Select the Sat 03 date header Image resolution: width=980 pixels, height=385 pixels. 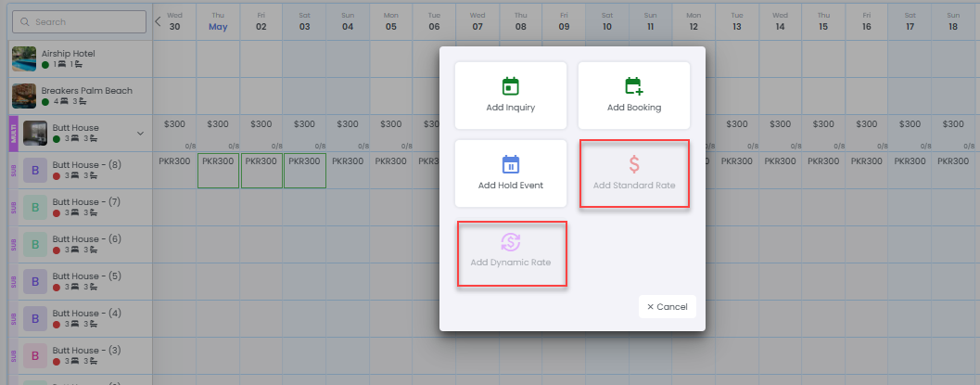click(304, 21)
